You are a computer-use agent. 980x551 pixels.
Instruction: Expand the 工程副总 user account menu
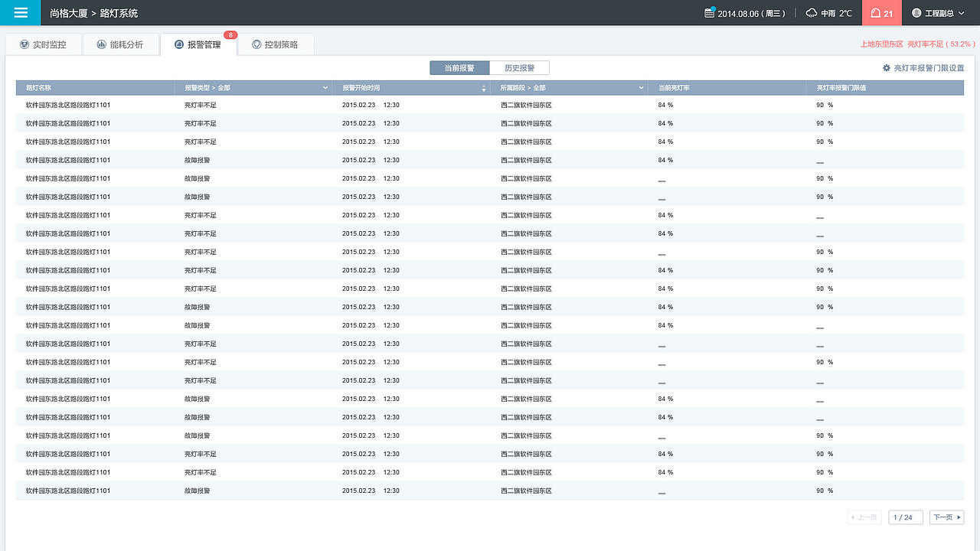tap(938, 13)
